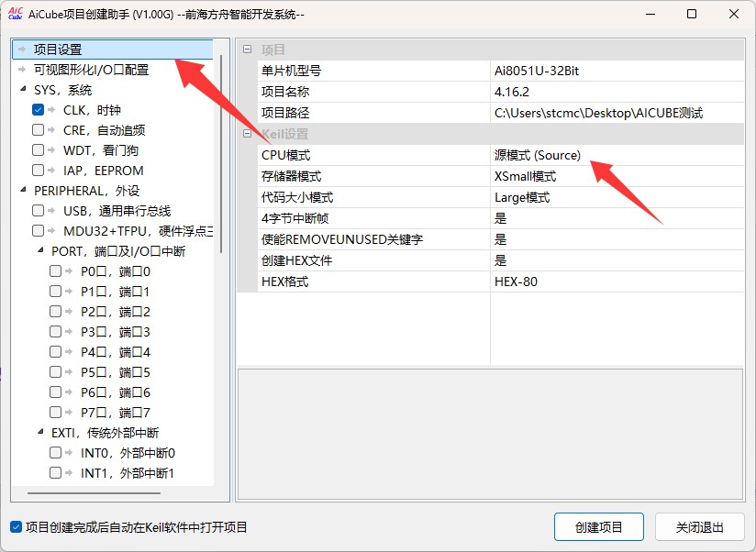756x552 pixels.
Task: Check the USB，通用串行总线 checkbox
Action: [x=39, y=211]
